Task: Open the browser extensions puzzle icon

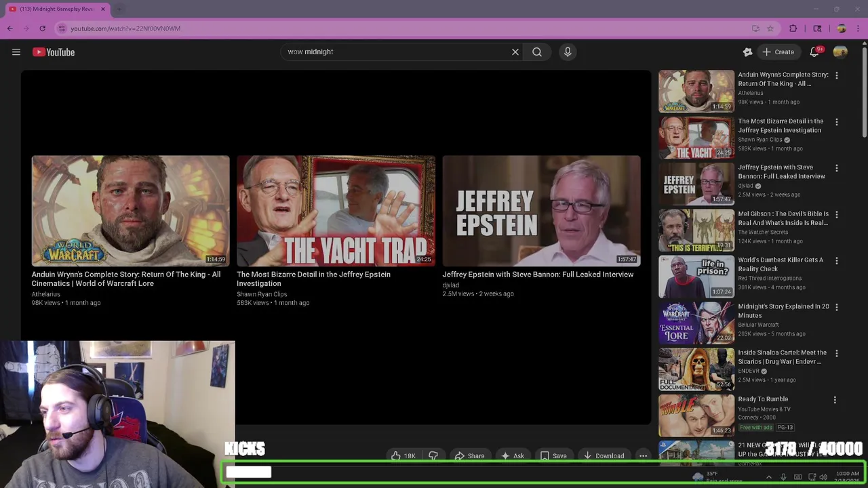Action: pyautogui.click(x=793, y=28)
